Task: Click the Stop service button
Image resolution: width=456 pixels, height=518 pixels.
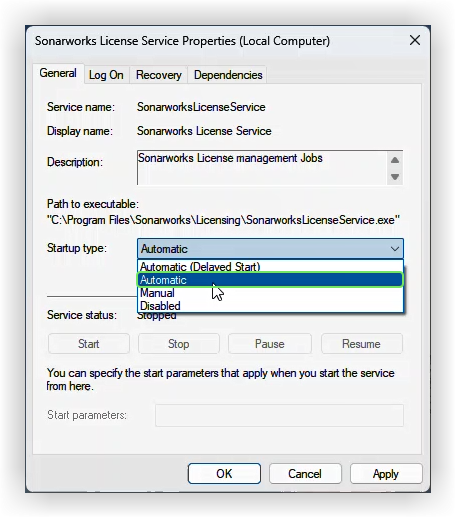Action: click(179, 344)
